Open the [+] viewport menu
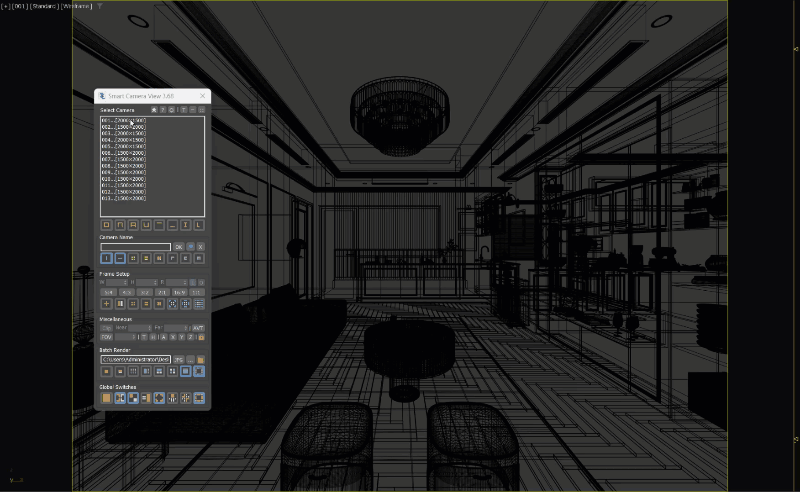 pos(6,6)
